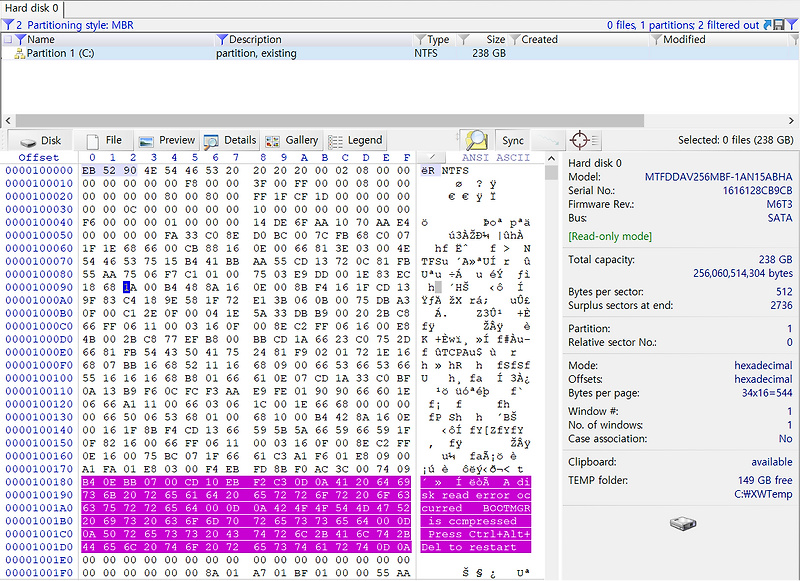Switch to File view mode
Viewport: 800px width, 581px height.
tap(104, 140)
